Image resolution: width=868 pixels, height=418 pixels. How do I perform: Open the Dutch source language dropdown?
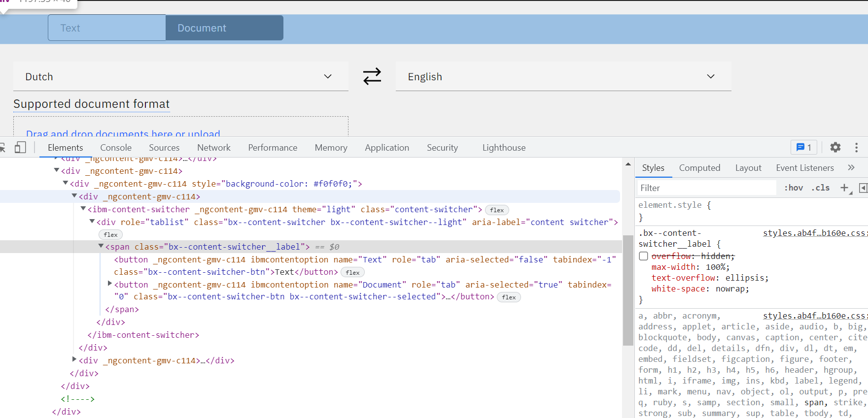pos(181,77)
